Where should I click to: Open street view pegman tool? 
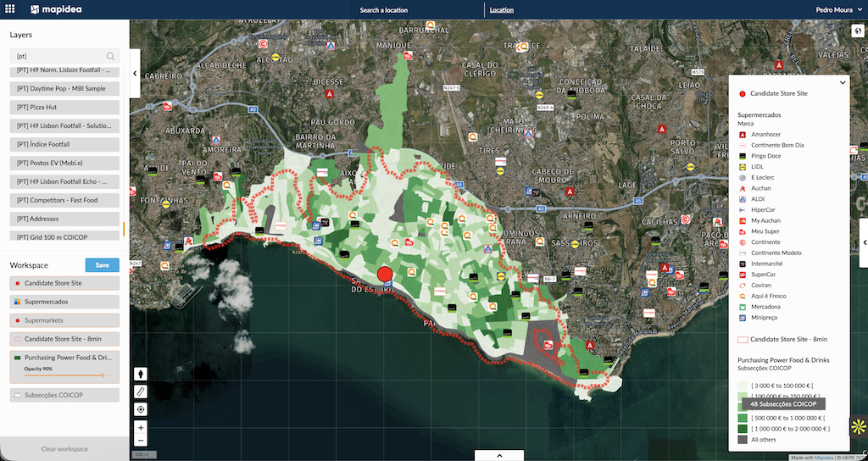pyautogui.click(x=141, y=374)
